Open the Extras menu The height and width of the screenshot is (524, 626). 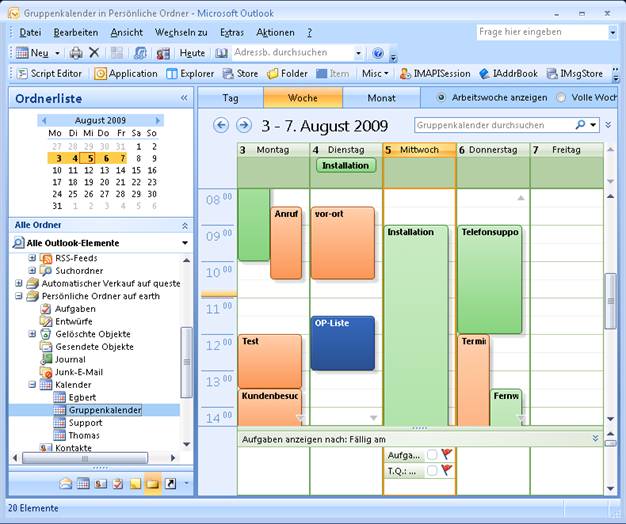pyautogui.click(x=232, y=32)
